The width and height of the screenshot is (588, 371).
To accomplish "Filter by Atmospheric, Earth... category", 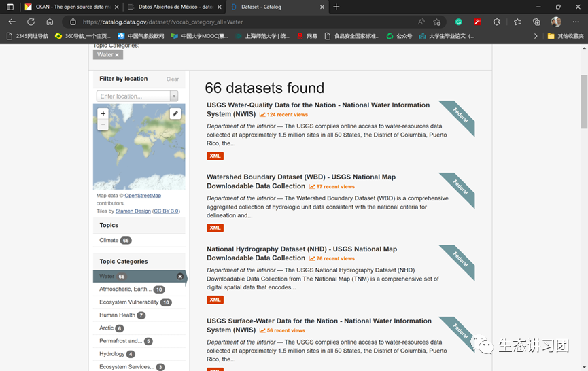I will (x=132, y=289).
